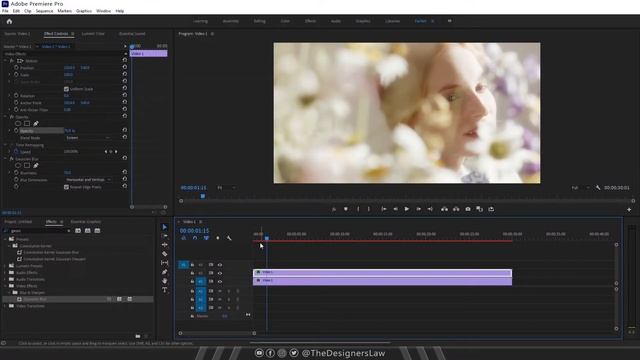
Task: Reset the Position parameter
Action: (124, 67)
